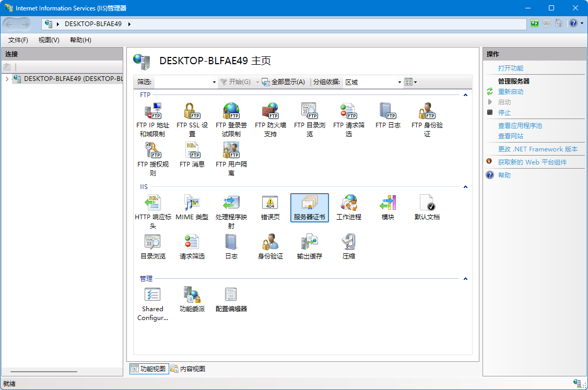Screen dimensions: 588x390
Task: Open 查看网站 link
Action: [510, 136]
